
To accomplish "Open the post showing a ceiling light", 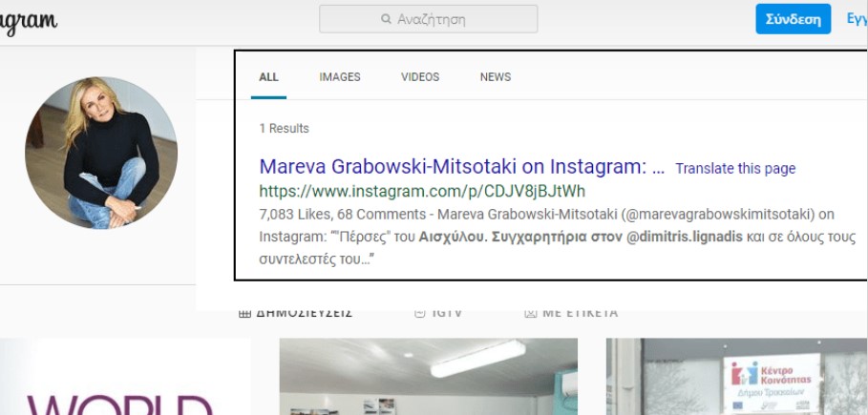I will coord(429,377).
